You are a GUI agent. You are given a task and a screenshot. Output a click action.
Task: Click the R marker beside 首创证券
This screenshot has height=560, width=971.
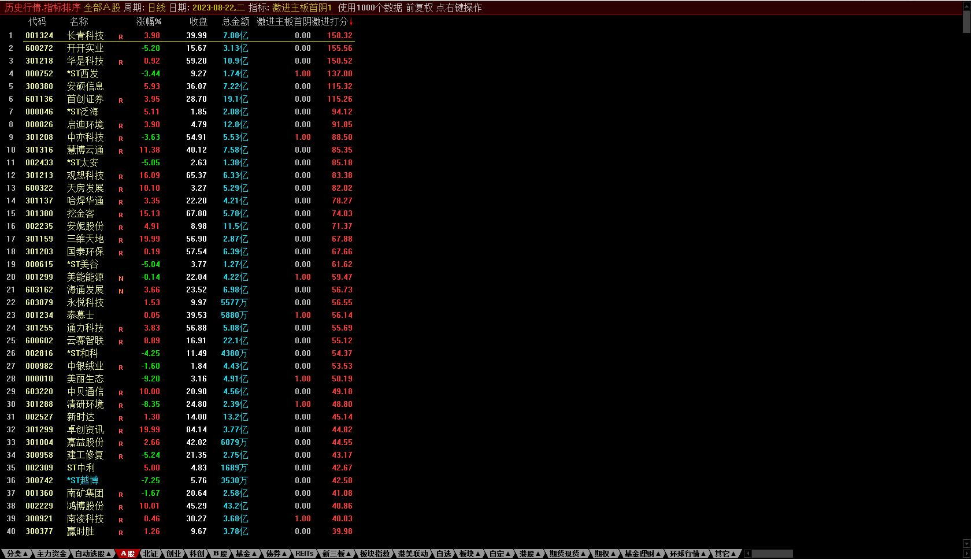tap(121, 100)
